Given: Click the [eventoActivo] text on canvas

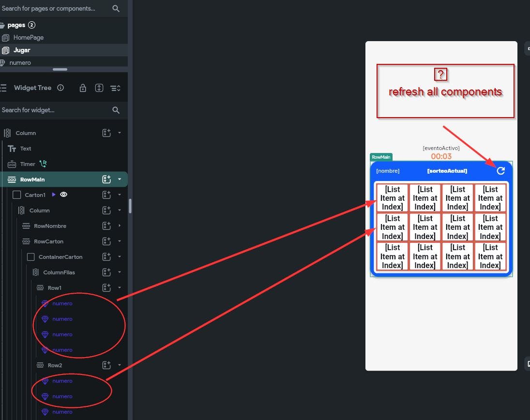Looking at the screenshot, I should point(441,148).
